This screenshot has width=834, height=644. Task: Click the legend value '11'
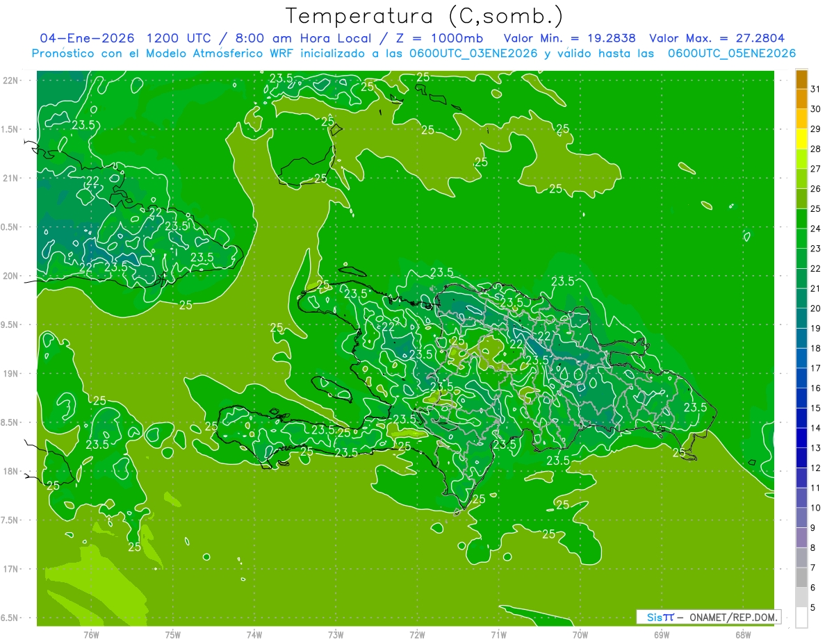[816, 488]
